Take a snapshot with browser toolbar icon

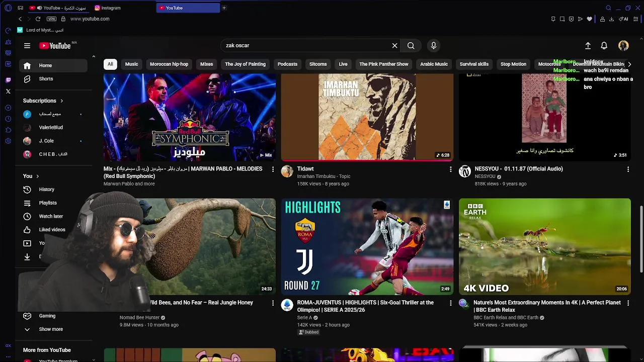pos(562,19)
